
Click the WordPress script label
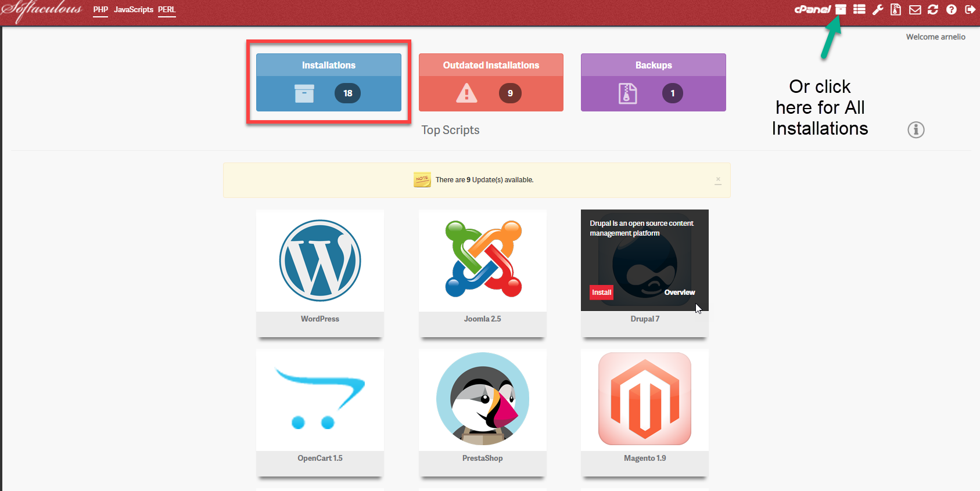pyautogui.click(x=320, y=319)
